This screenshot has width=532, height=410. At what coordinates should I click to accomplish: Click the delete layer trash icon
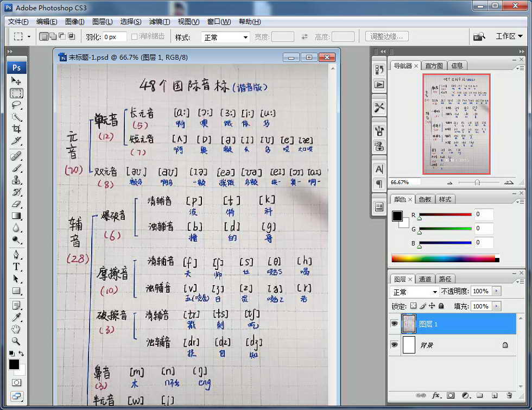pyautogui.click(x=509, y=395)
